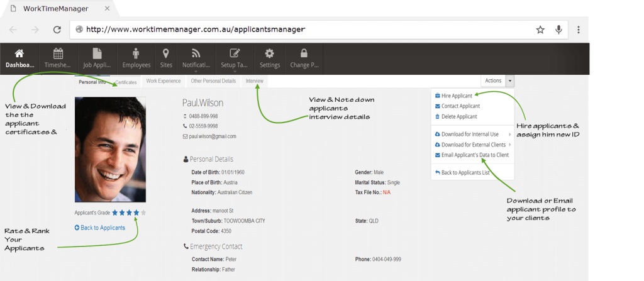Screen dimensions: 644x281
Task: Click mobile number 0488-899-998
Action: coord(203,116)
